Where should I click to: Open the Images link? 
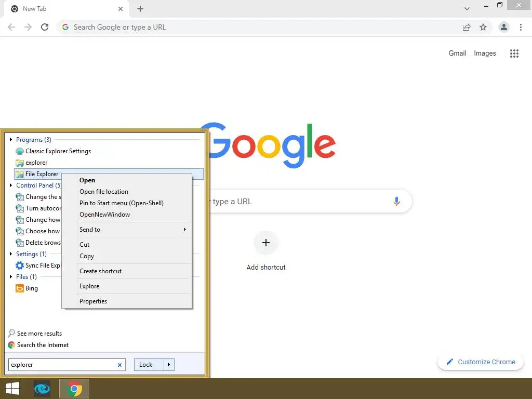click(x=485, y=54)
